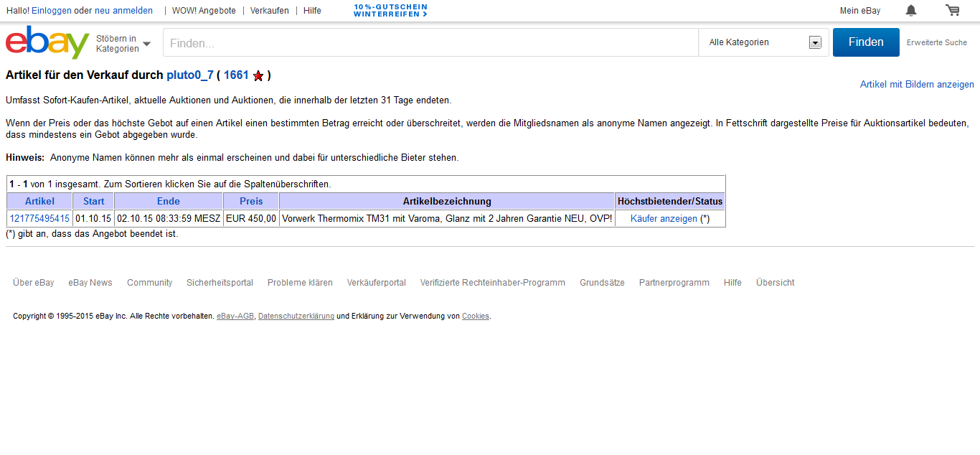Image resolution: width=980 pixels, height=455 pixels.
Task: Click the Einloggen link
Action: click(x=52, y=11)
